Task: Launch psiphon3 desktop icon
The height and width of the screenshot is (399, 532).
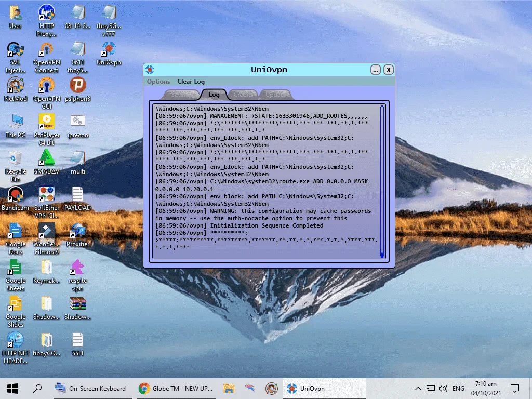Action: coord(78,89)
